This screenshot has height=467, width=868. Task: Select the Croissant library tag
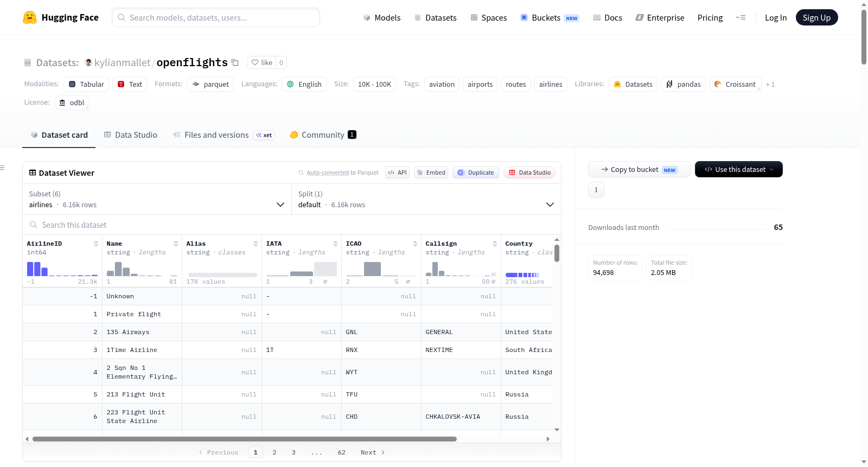[735, 84]
